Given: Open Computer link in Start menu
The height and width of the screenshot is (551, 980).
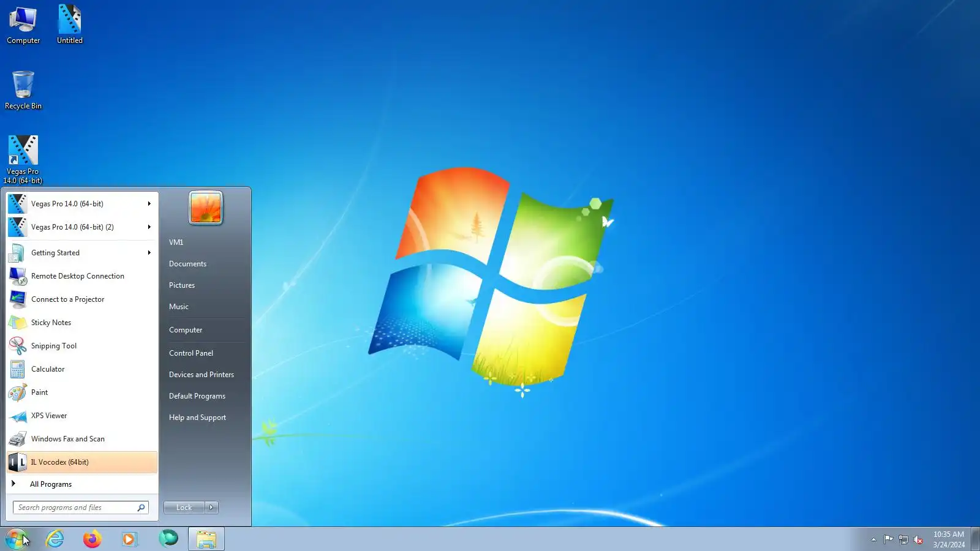Looking at the screenshot, I should 186,330.
